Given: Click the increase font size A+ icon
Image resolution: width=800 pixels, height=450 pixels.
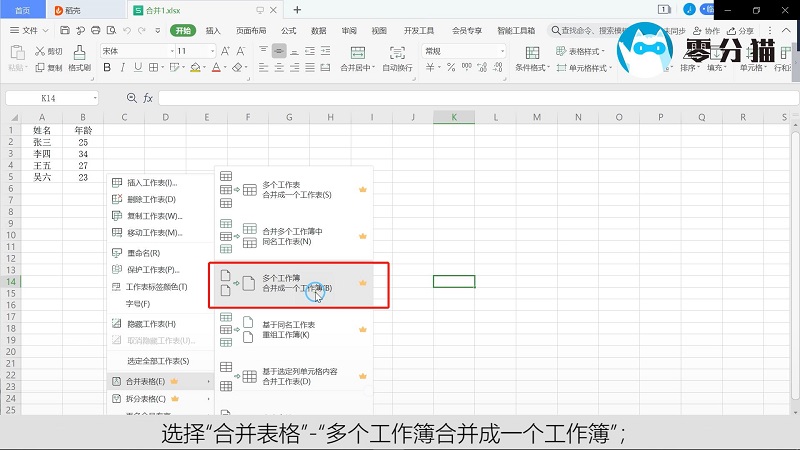Looking at the screenshot, I should (x=225, y=51).
